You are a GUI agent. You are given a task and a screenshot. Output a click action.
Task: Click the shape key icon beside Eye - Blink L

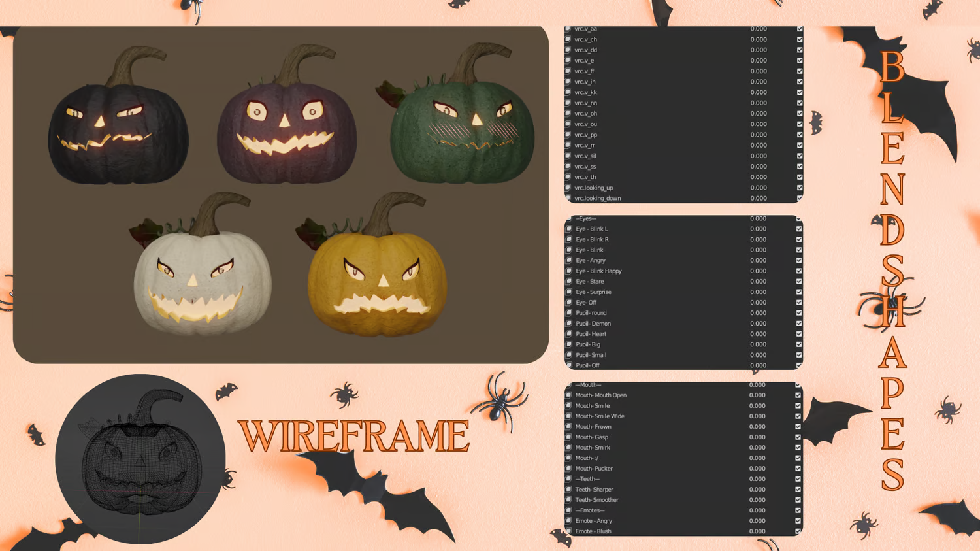pos(569,229)
